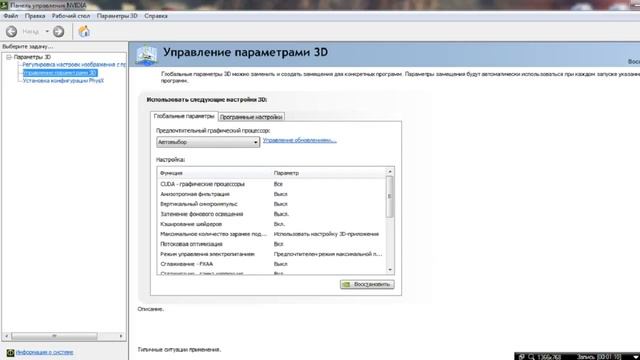Select Кэширование шейдеров setting row
This screenshot has height=360, width=640.
click(271, 224)
